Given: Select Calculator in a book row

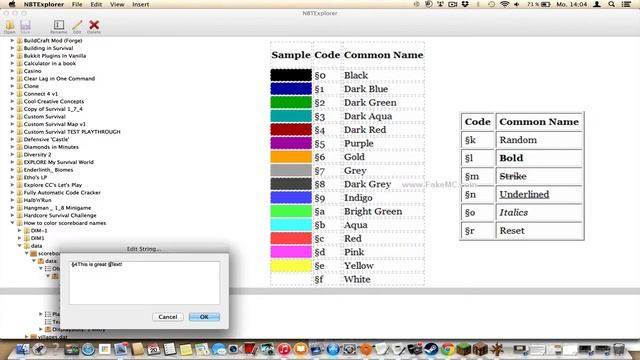Looking at the screenshot, I should [x=49, y=63].
